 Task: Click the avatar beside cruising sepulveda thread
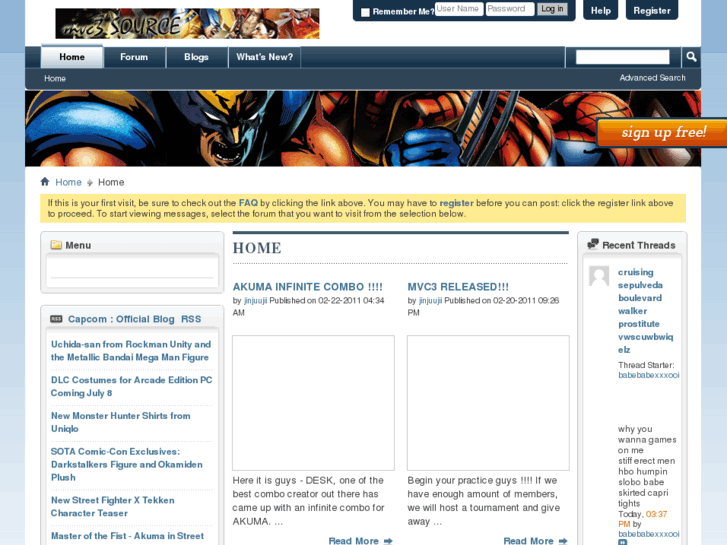tap(599, 276)
